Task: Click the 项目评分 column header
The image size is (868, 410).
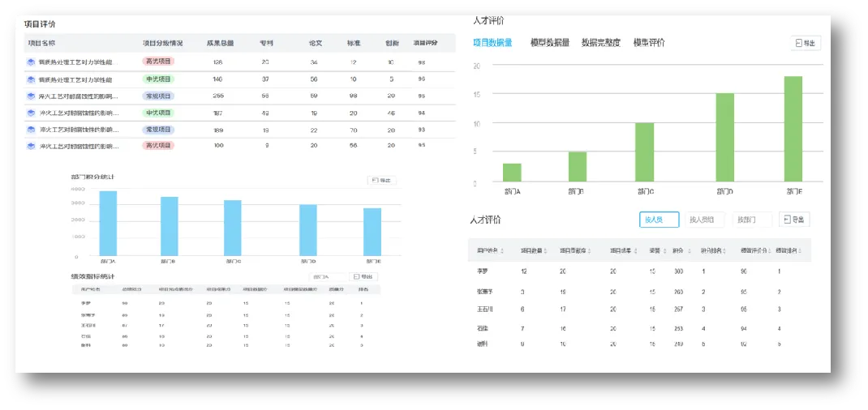Action: coord(426,43)
